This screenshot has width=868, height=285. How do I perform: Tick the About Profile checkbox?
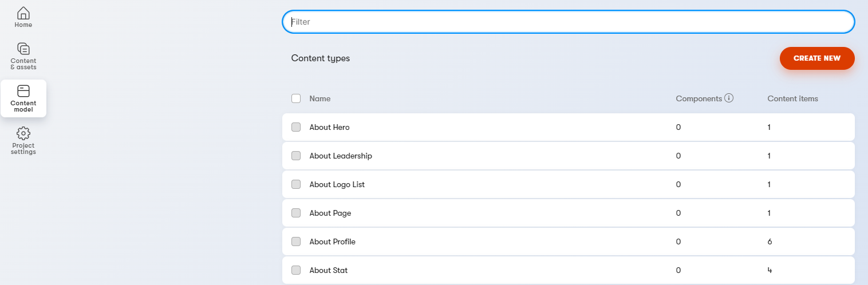[296, 242]
